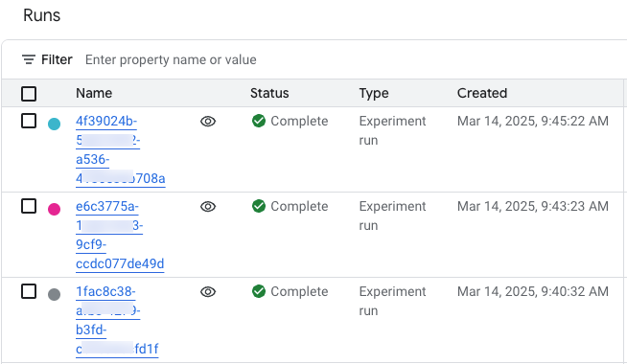Click the Filter list icon
627x364 pixels.
[x=29, y=60]
